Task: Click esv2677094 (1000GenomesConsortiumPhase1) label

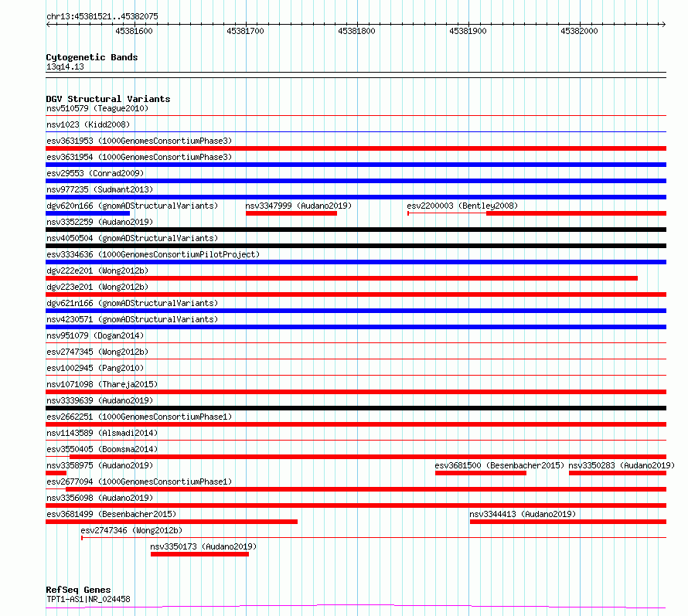Action: [139, 482]
